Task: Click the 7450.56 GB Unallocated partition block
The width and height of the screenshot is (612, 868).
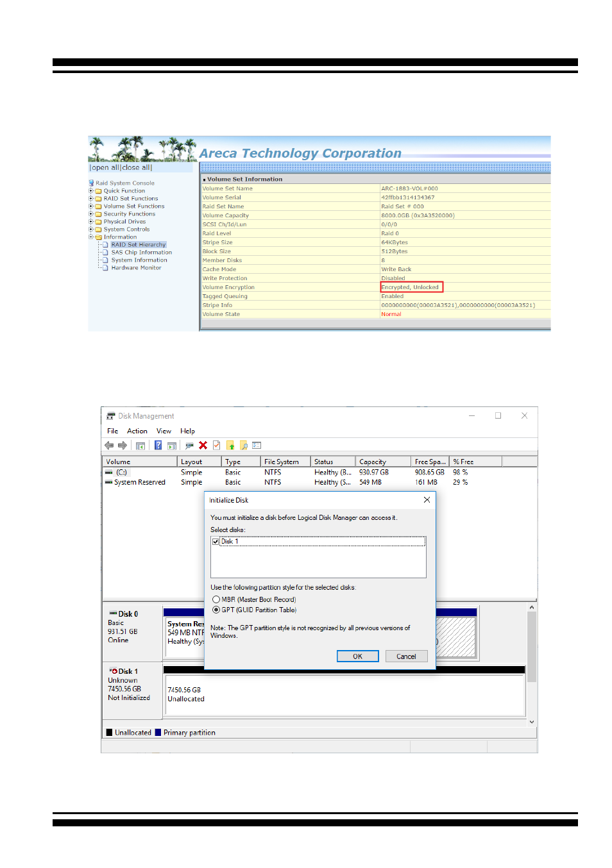Action: (345, 695)
